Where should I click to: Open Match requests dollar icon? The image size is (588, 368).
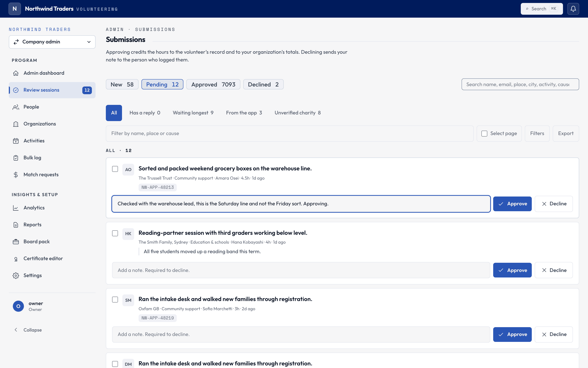coord(16,174)
